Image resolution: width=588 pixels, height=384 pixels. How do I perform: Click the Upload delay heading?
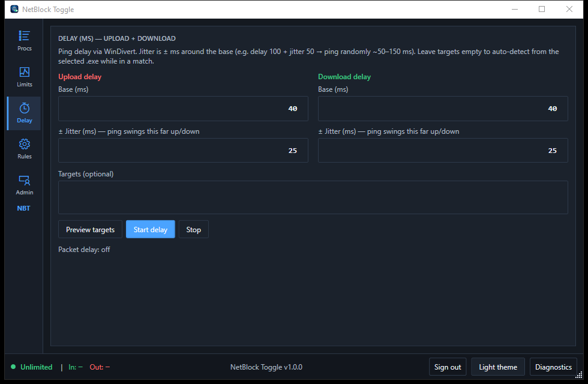coord(80,77)
